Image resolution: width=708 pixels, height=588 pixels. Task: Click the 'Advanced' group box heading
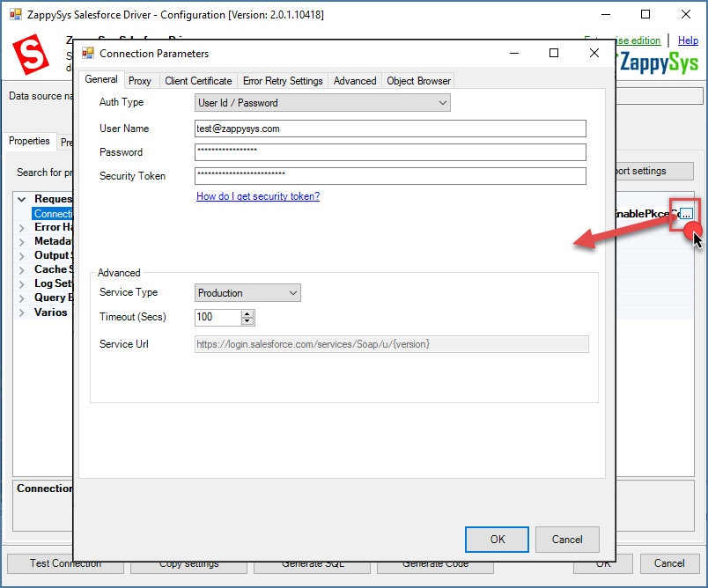(x=119, y=273)
